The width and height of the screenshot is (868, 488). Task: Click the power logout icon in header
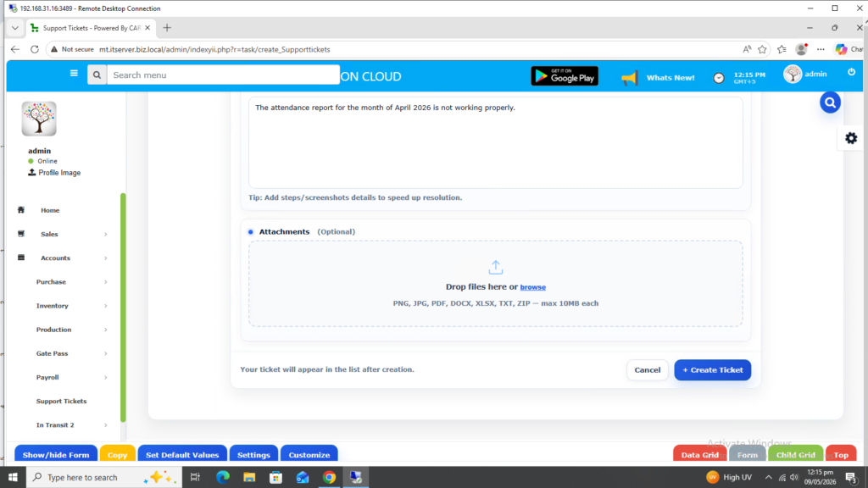point(851,73)
